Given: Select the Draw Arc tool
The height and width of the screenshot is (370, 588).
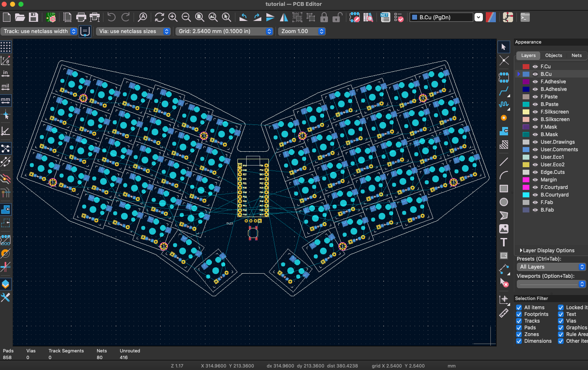Looking at the screenshot, I should coord(504,175).
